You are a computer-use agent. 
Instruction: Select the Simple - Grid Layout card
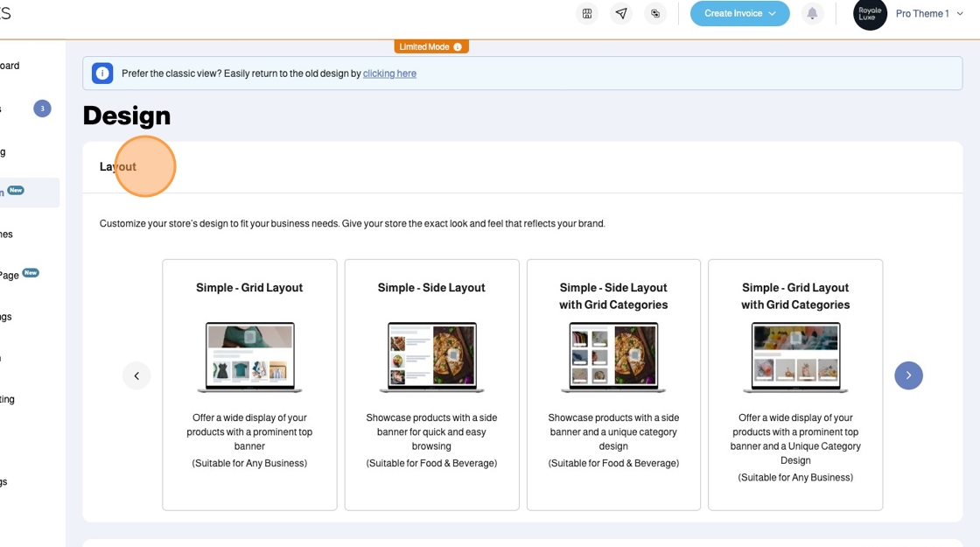pyautogui.click(x=249, y=384)
